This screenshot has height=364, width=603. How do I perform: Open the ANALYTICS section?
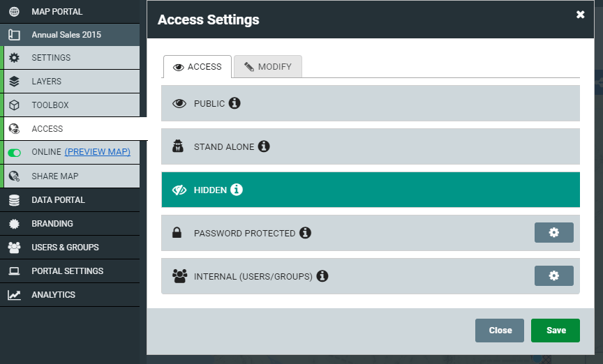click(70, 295)
